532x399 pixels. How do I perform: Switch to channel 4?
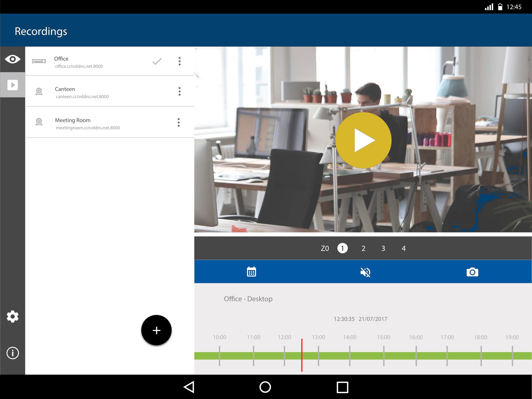pyautogui.click(x=404, y=248)
